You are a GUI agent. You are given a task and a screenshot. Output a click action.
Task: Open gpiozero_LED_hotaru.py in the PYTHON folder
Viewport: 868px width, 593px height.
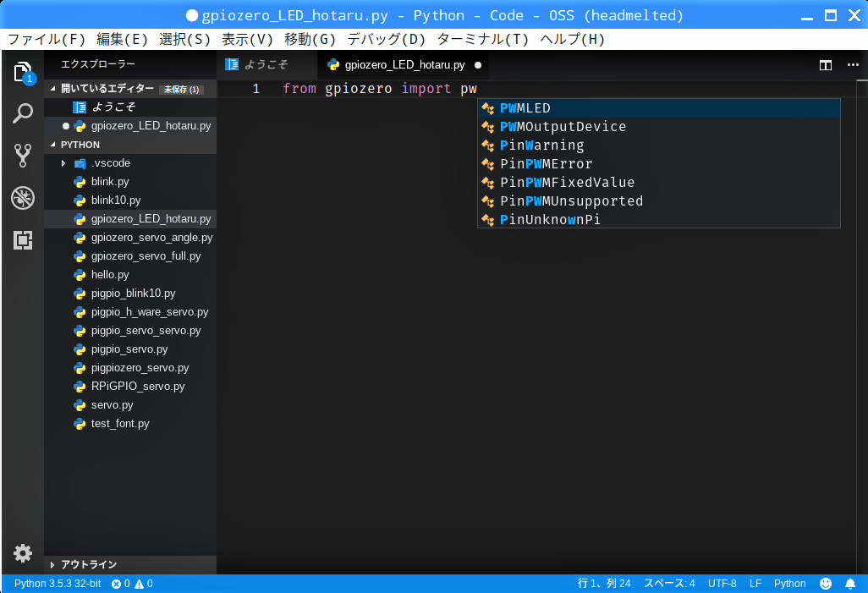pos(130,219)
